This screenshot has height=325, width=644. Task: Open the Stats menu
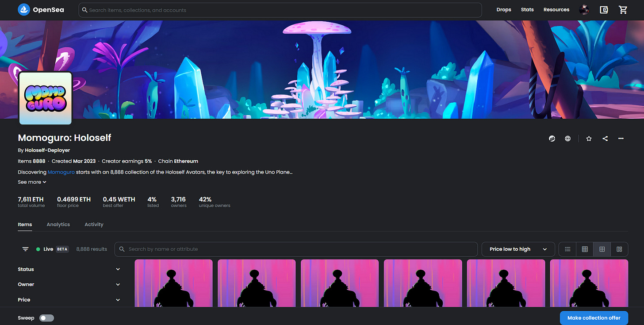527,10
